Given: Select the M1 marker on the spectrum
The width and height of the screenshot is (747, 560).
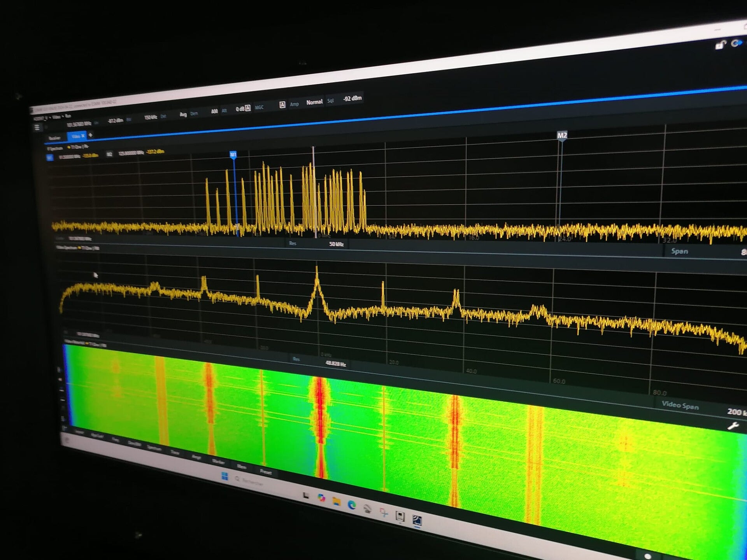Looking at the screenshot, I should tap(233, 155).
